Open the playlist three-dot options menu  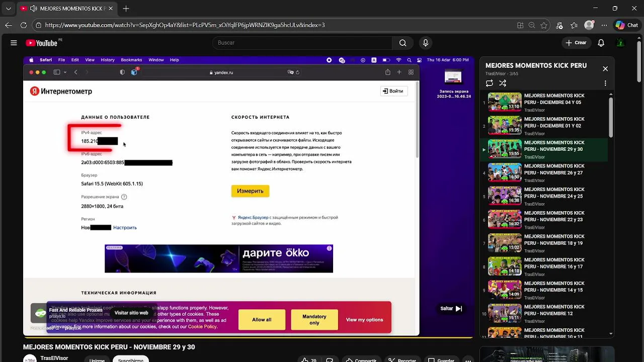tap(605, 83)
